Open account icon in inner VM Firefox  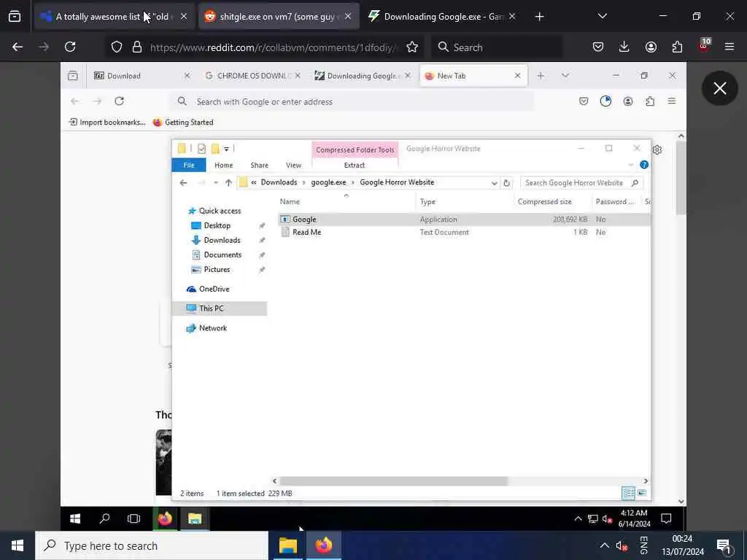[628, 101]
